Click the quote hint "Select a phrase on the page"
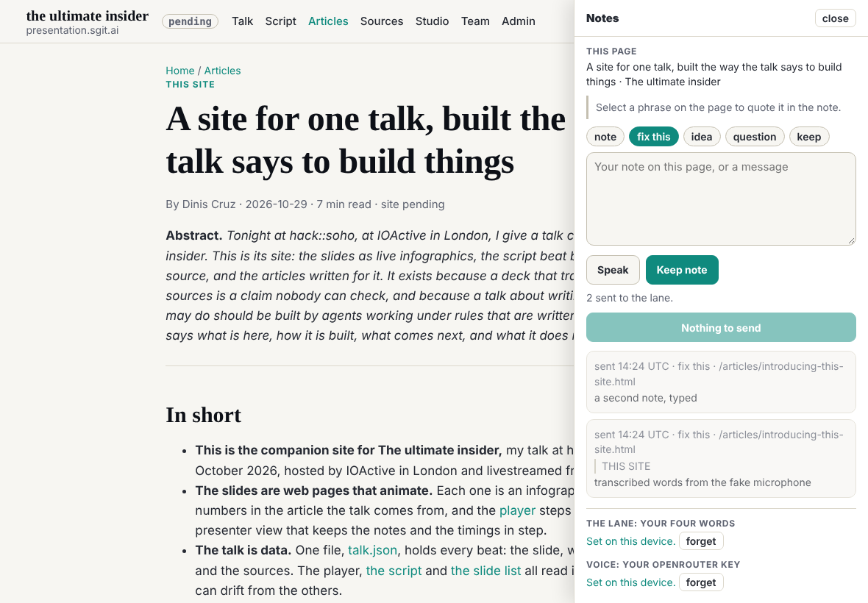The width and height of the screenshot is (868, 603). tap(718, 107)
